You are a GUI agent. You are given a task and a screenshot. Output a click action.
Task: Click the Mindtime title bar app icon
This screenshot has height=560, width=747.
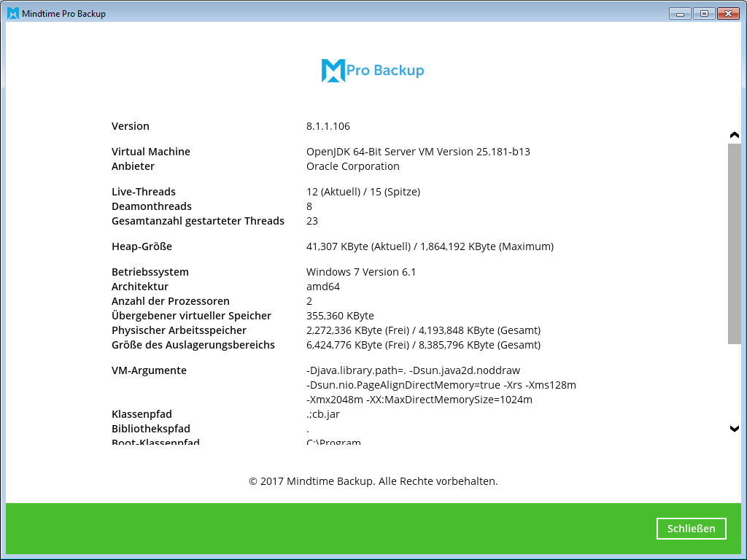pyautogui.click(x=13, y=13)
